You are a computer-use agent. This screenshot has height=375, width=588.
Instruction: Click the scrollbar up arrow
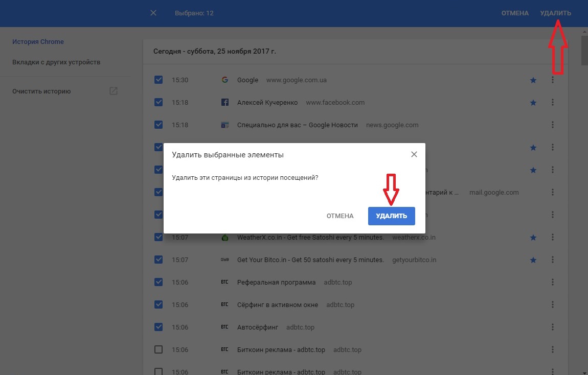pos(584,32)
